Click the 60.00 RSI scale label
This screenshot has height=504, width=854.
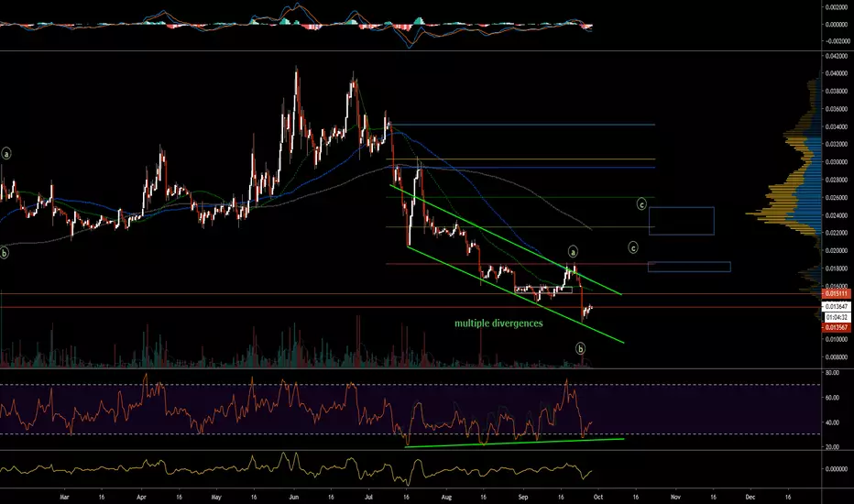832,398
